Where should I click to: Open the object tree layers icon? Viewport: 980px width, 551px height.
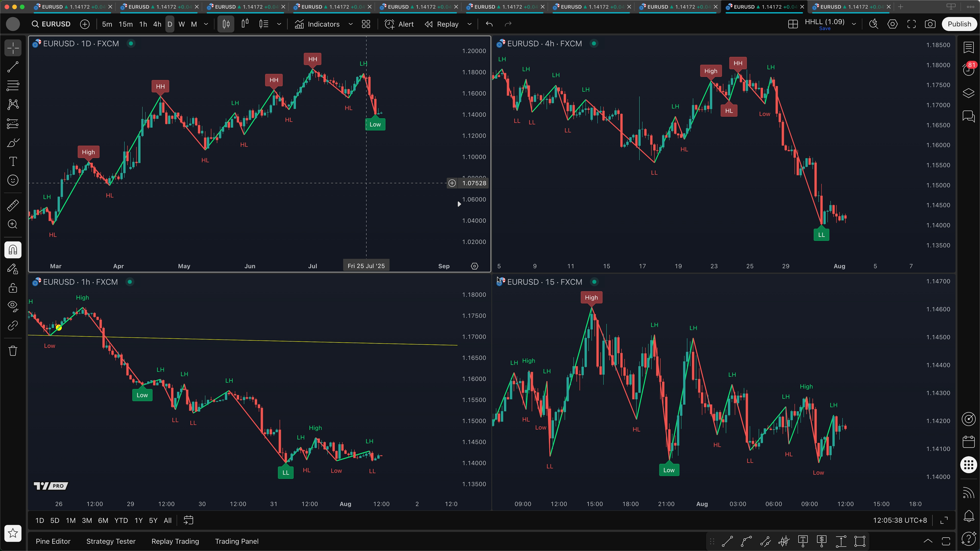(969, 93)
